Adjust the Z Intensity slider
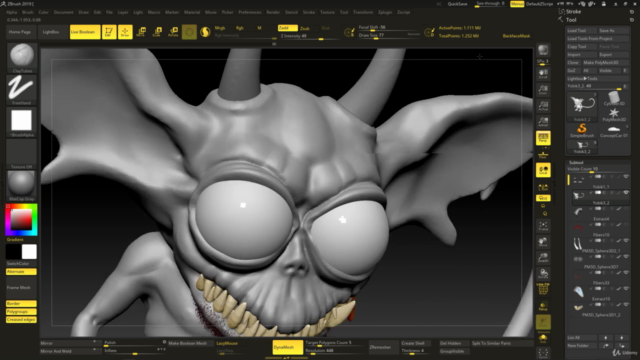This screenshot has width=640, height=360. [309, 36]
